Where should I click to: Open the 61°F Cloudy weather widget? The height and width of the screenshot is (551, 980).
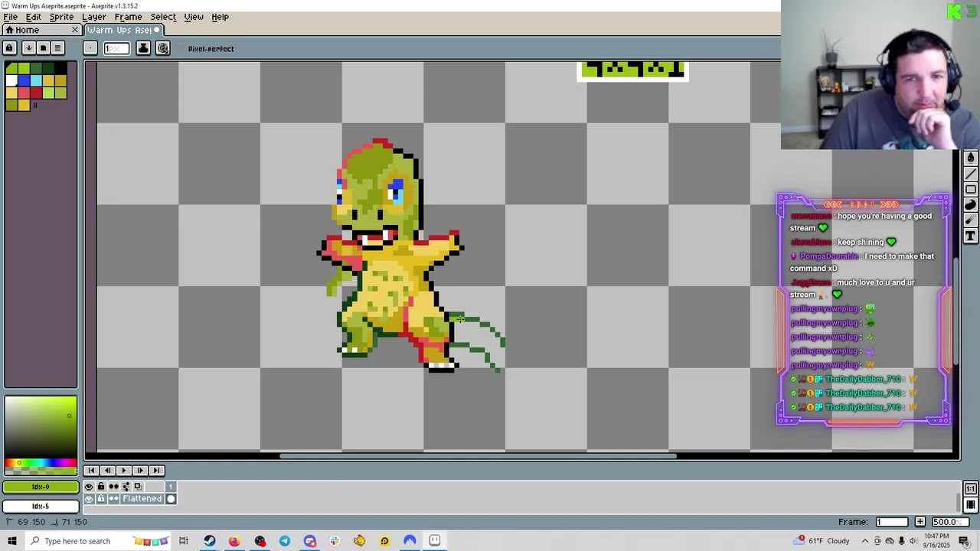click(x=823, y=541)
